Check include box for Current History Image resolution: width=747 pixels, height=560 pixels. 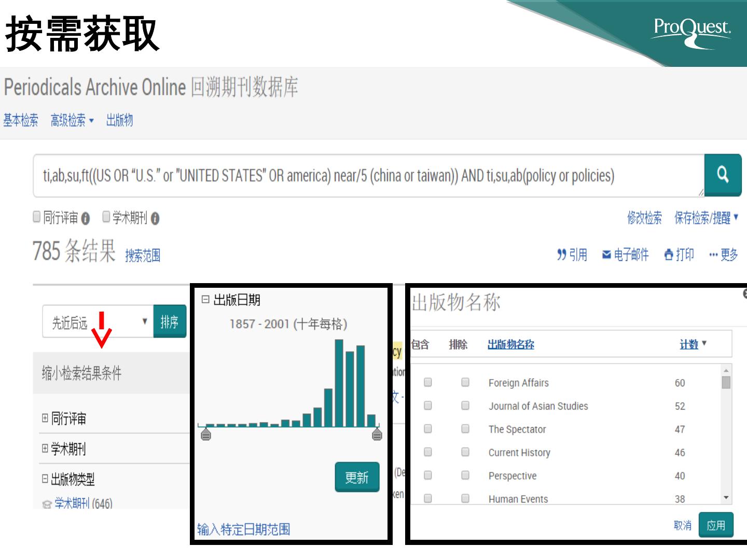click(428, 452)
